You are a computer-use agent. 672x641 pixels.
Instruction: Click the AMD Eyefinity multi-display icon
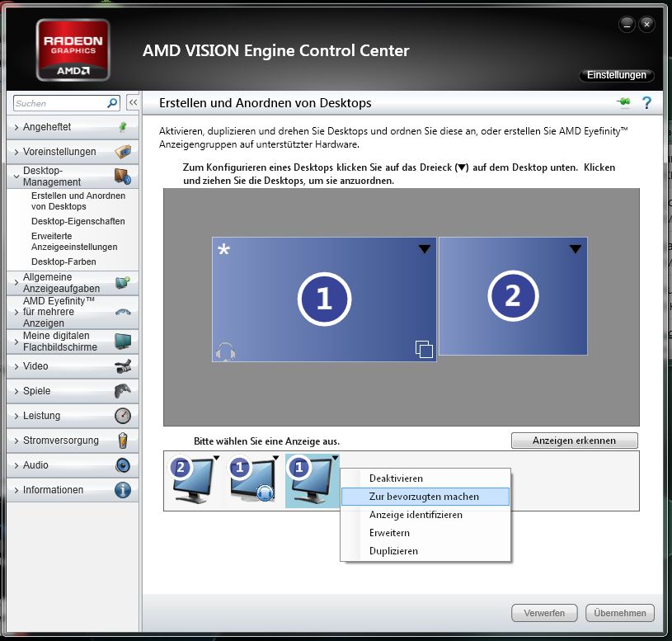pyautogui.click(x=123, y=312)
